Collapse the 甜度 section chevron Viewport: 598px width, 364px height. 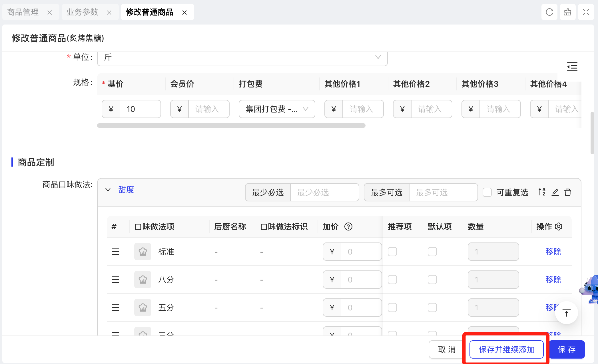coord(108,190)
